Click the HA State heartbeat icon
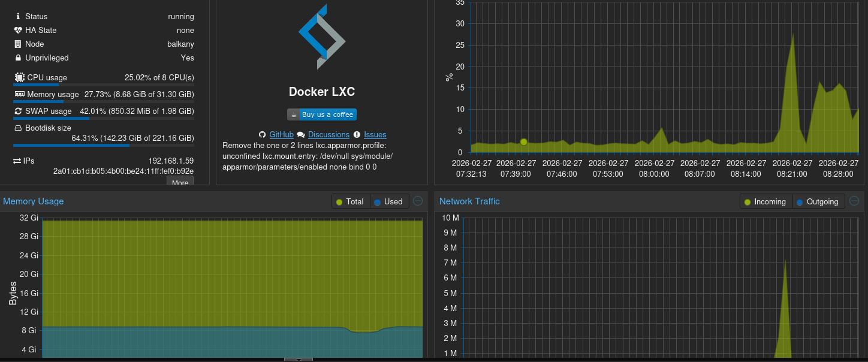Screen dimensions: 868x362 pyautogui.click(x=18, y=31)
